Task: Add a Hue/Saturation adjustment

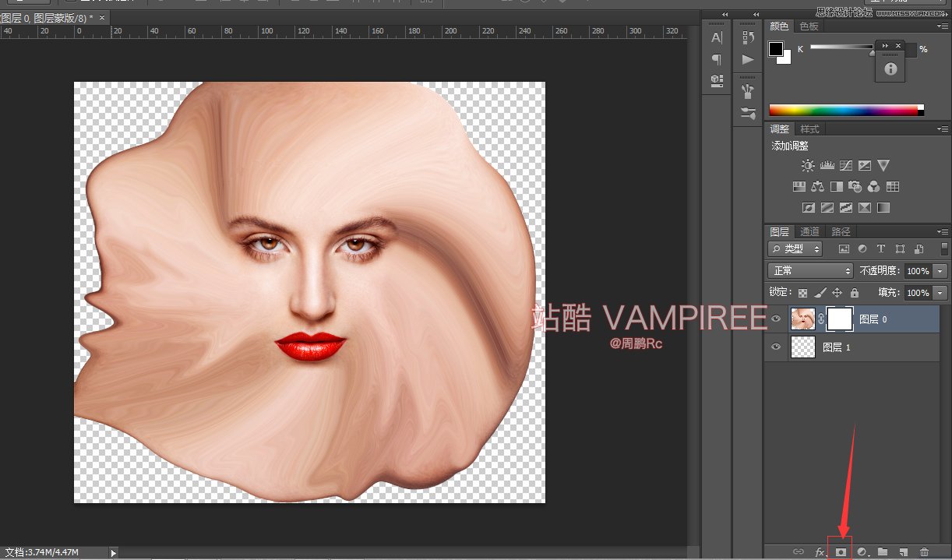Action: pyautogui.click(x=799, y=187)
